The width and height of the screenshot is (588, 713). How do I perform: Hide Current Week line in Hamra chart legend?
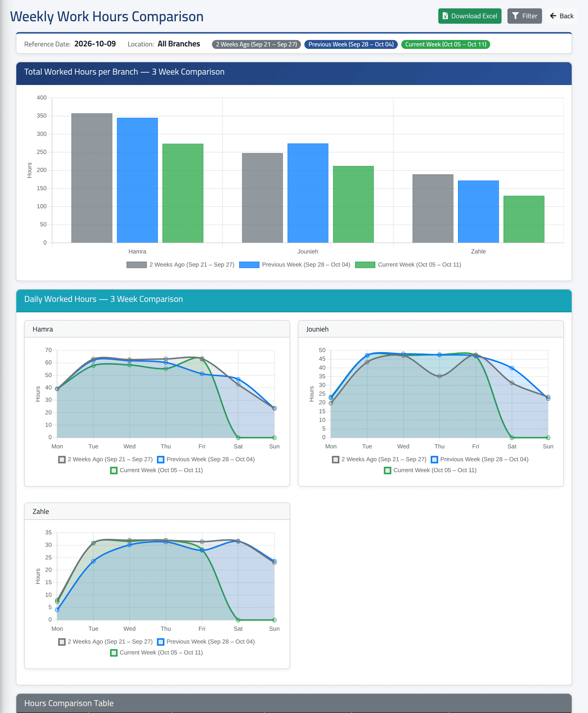[157, 470]
